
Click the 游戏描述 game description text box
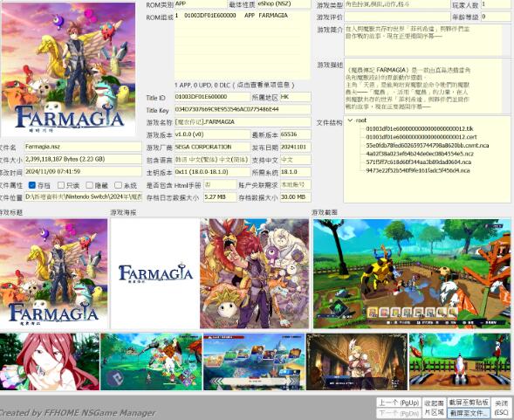click(x=428, y=86)
